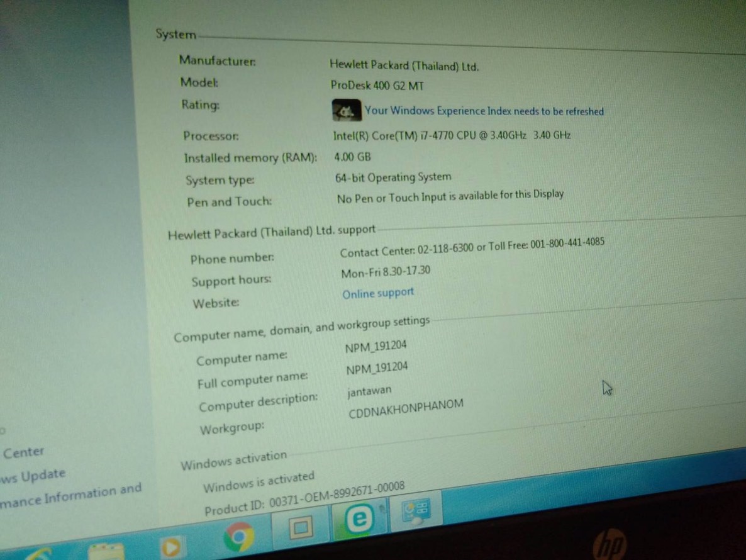This screenshot has height=560, width=746.
Task: Click the 'Workgroup:' label
Action: click(x=231, y=428)
